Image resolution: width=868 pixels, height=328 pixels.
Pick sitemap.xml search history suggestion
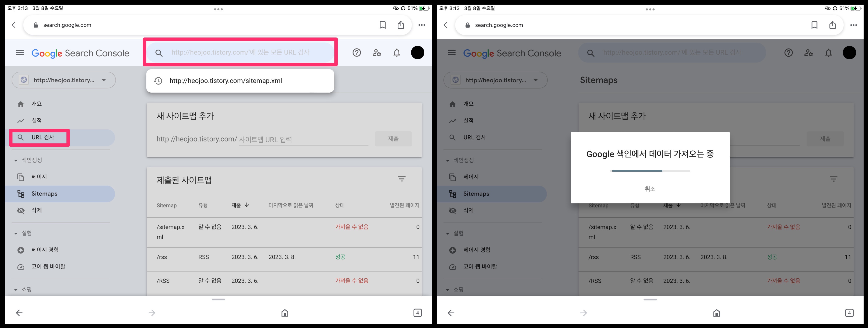point(240,81)
